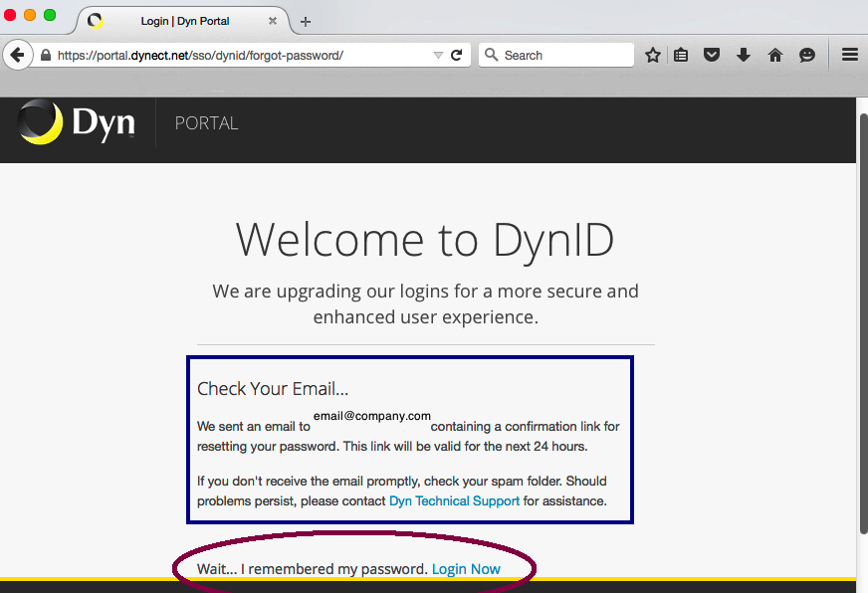Screen dimensions: 868x593
Task: Go to the home page icon
Action: pos(775,55)
